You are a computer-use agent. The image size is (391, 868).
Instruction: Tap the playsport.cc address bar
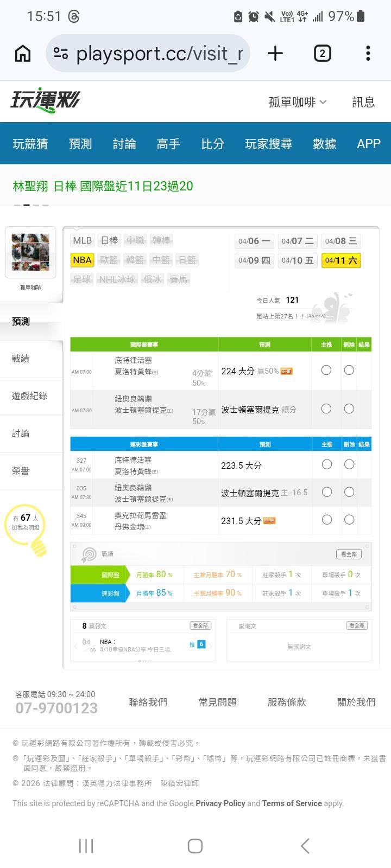point(163,53)
